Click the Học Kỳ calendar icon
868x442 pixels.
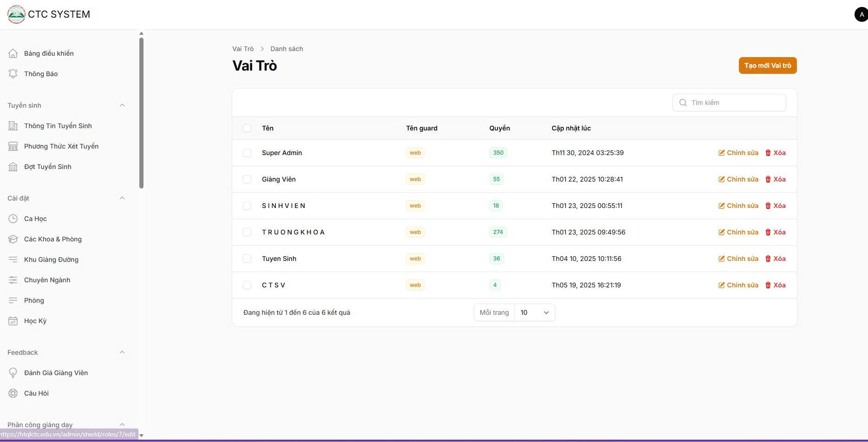(13, 321)
